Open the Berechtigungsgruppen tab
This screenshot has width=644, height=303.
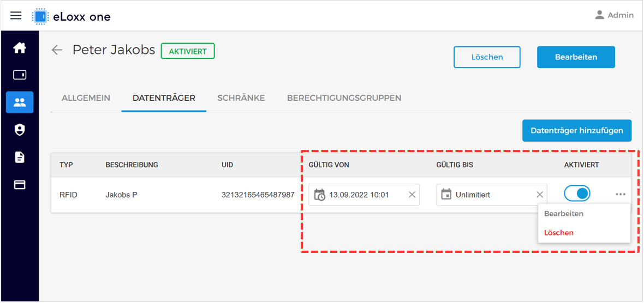344,98
